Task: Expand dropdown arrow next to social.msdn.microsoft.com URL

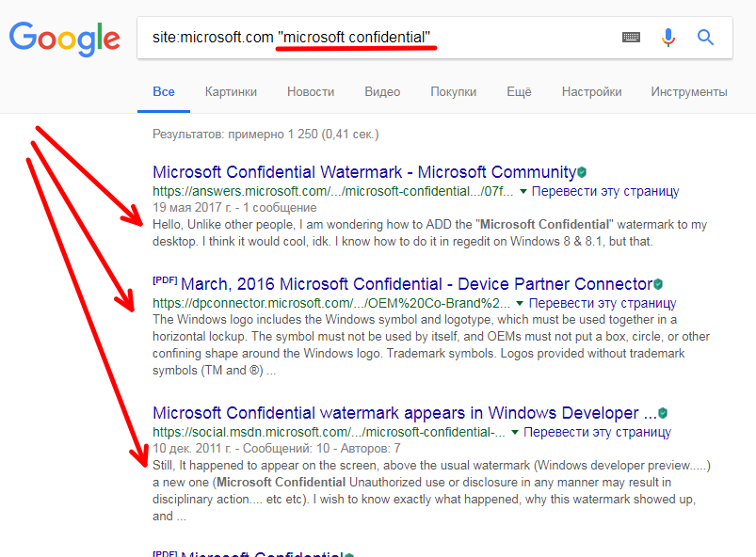Action: pos(514,432)
